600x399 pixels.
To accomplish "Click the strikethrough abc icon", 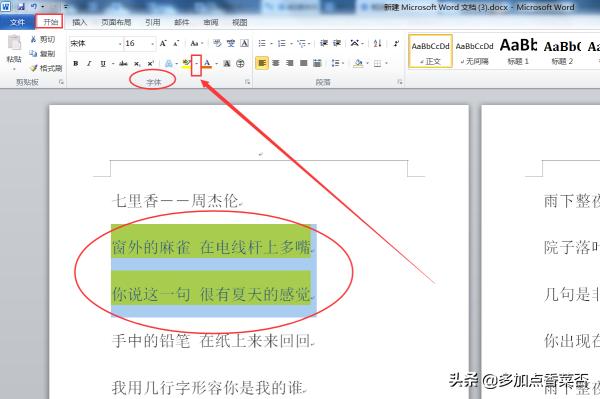I will coord(123,63).
